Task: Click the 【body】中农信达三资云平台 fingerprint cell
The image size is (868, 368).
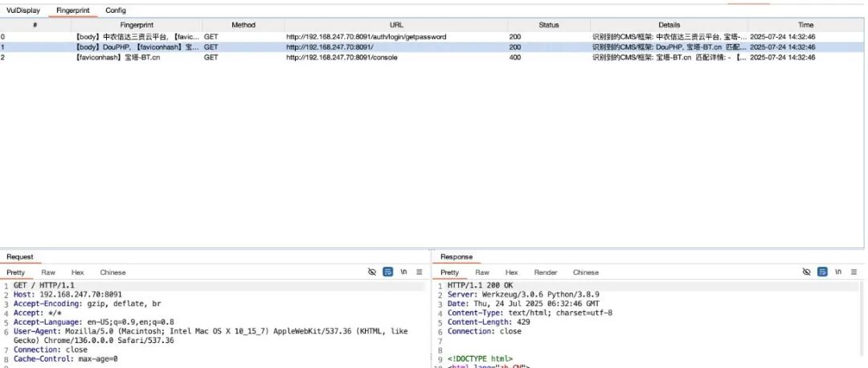Action: [x=137, y=36]
